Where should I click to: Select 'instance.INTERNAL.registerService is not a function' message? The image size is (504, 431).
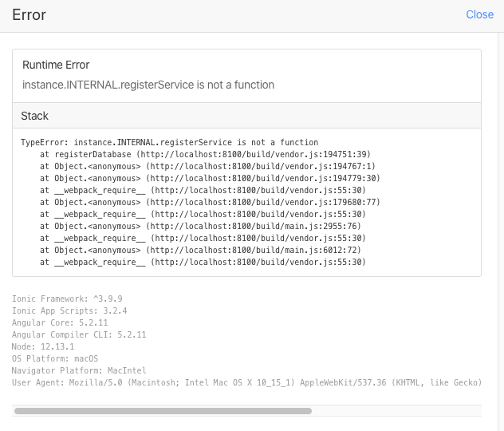(x=148, y=85)
